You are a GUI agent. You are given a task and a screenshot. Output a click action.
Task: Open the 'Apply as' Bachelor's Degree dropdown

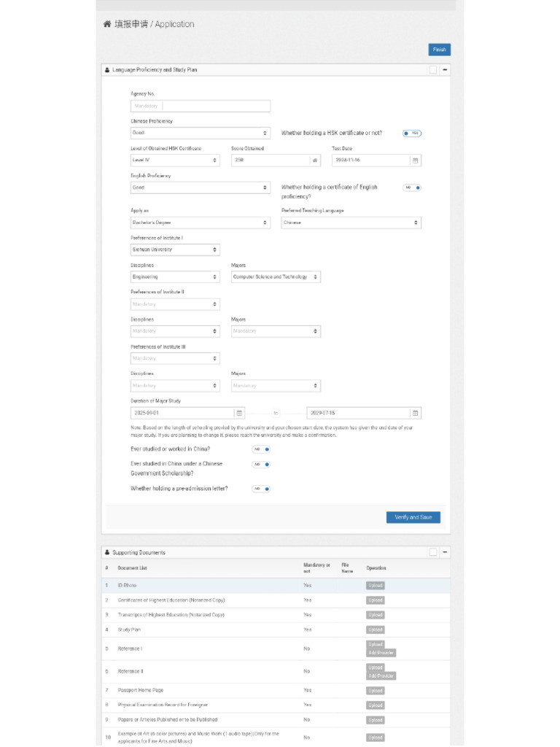[x=200, y=222]
